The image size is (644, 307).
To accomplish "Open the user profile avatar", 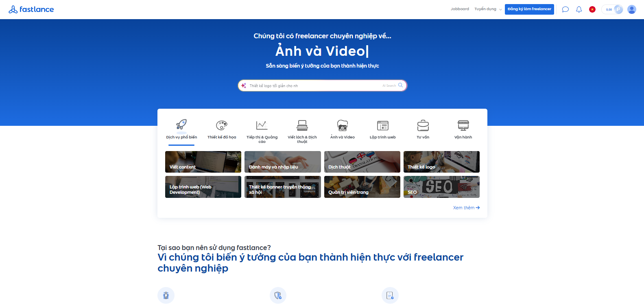I will tap(631, 9).
